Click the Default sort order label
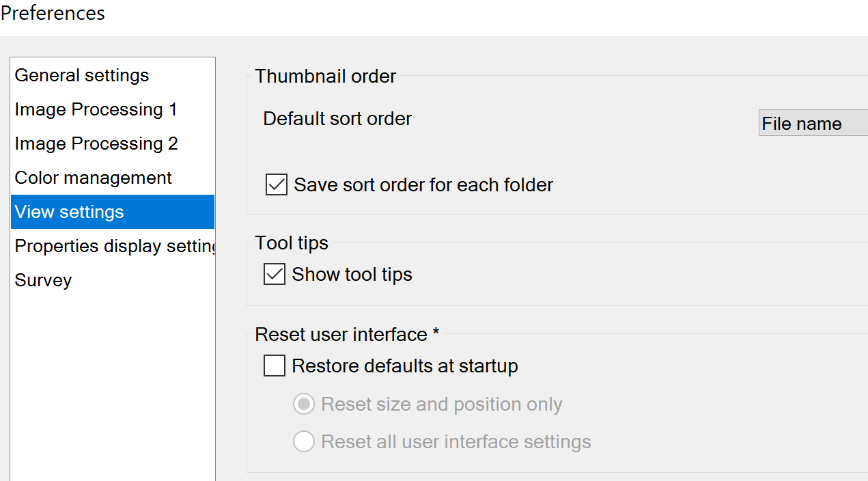The image size is (868, 481). 337,119
